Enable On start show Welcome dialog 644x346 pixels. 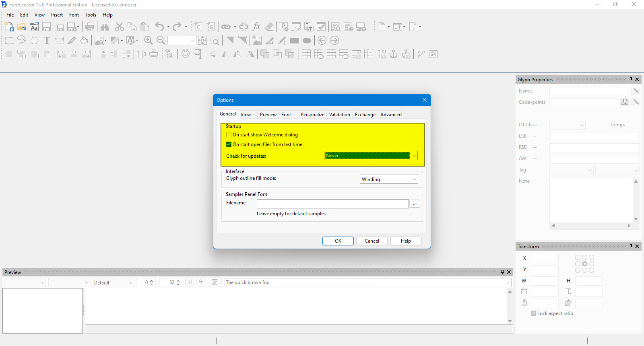(229, 135)
